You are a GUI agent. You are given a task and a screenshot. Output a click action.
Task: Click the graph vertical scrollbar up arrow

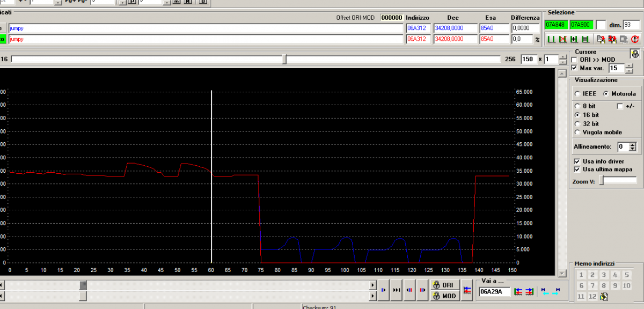562,73
